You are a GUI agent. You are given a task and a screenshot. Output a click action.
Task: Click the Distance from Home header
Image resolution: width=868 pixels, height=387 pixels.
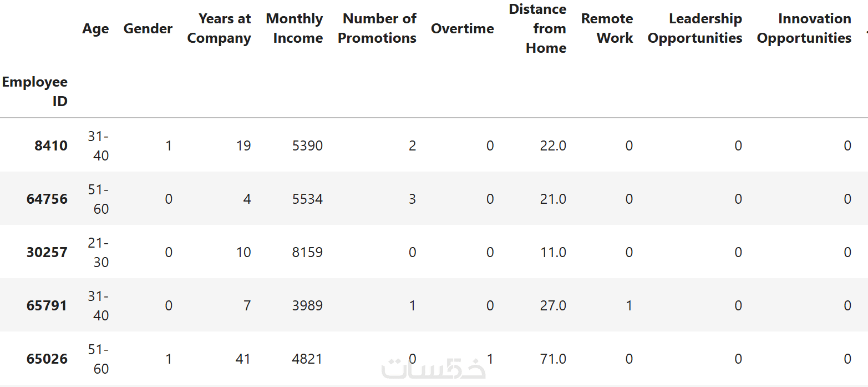[537, 29]
